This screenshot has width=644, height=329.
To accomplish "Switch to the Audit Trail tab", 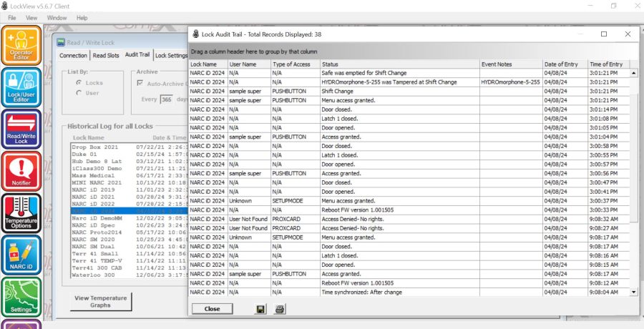I will click(x=137, y=55).
